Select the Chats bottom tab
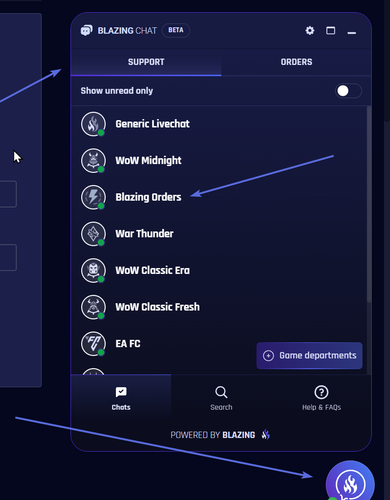390x500 pixels. [121, 398]
